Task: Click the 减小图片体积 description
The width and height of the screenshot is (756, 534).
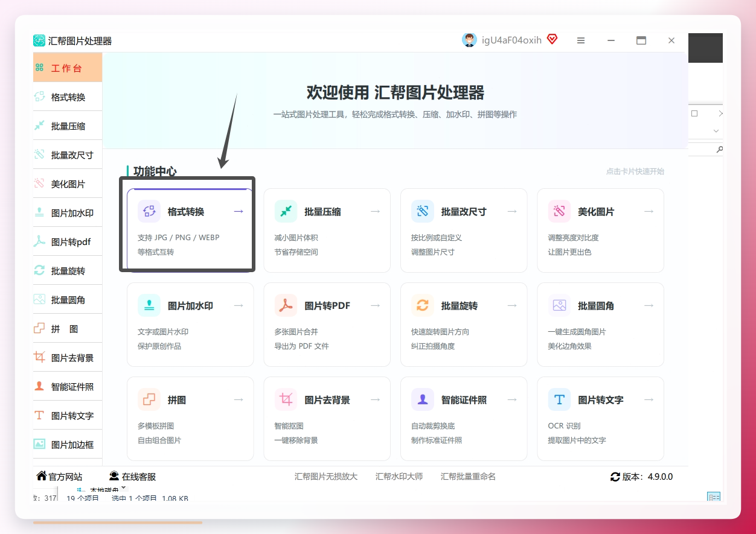Action: [x=296, y=238]
